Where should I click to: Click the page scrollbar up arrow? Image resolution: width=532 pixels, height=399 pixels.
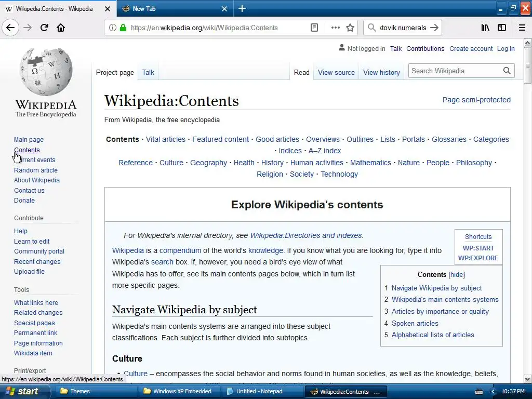tap(527, 43)
